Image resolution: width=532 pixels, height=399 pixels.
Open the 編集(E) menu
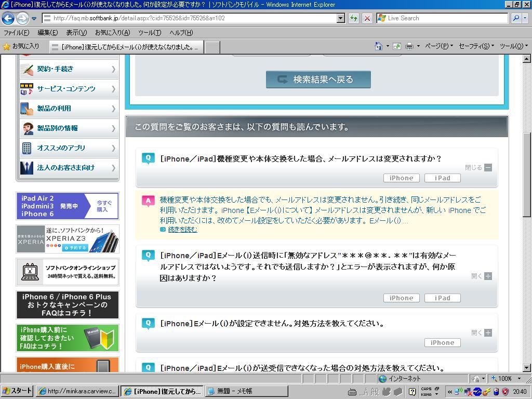(x=47, y=33)
